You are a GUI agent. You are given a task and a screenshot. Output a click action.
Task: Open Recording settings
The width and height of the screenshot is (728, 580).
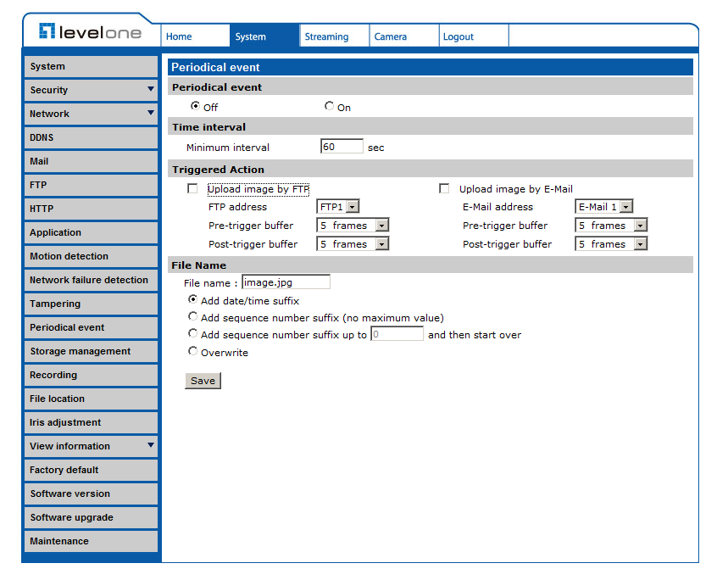[x=91, y=375]
